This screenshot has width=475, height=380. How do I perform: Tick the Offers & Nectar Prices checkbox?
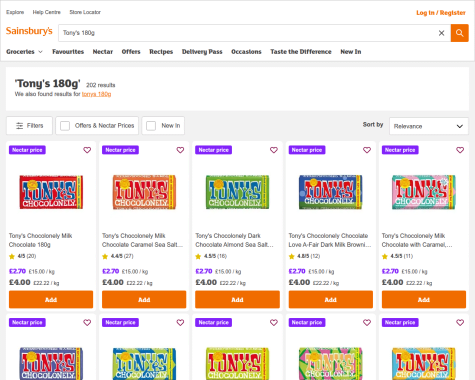pos(65,126)
